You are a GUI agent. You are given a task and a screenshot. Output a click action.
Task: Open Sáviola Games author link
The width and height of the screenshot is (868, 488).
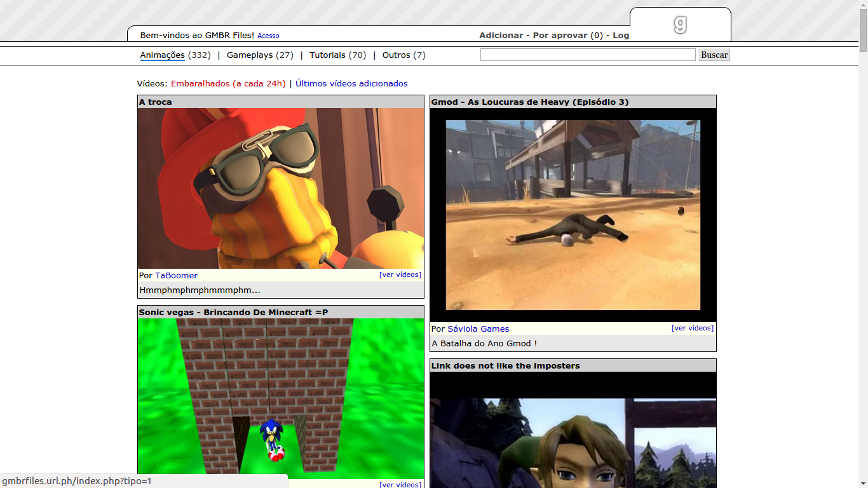[x=478, y=329]
